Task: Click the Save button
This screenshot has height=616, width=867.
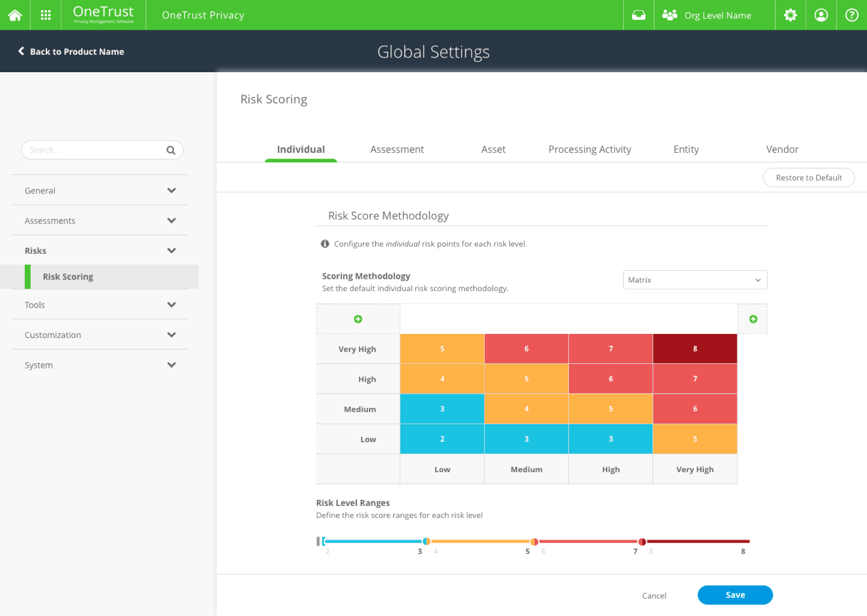Action: point(735,595)
